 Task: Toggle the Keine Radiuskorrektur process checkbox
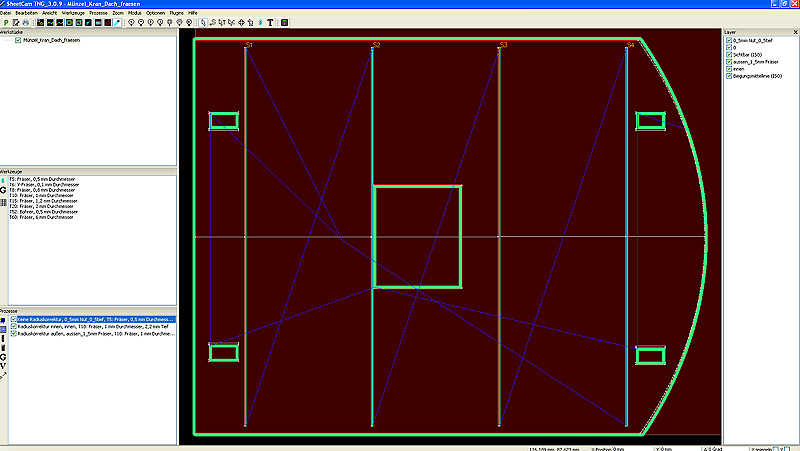[x=14, y=319]
